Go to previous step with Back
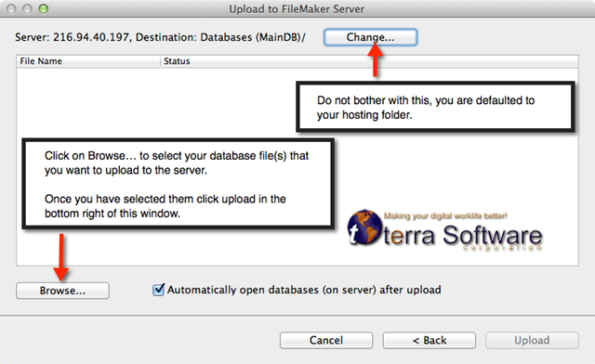595x364 pixels. coord(430,340)
